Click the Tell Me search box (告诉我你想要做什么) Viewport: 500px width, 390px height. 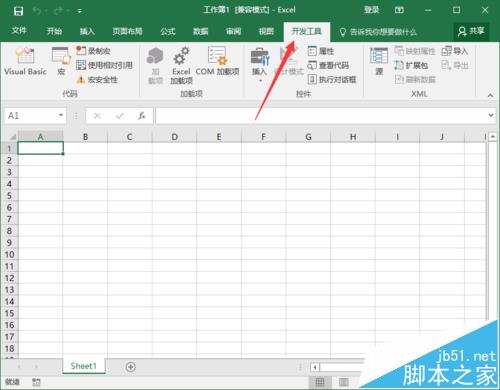(x=378, y=32)
